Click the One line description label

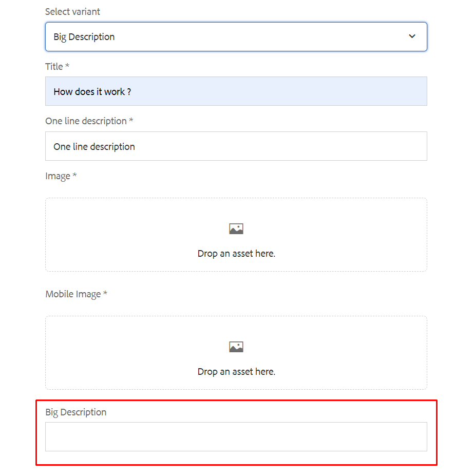coord(85,121)
